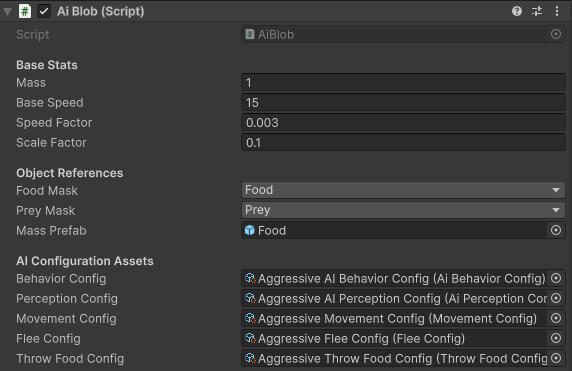Click the Perception Config property label
This screenshot has width=572, height=371.
click(x=67, y=299)
